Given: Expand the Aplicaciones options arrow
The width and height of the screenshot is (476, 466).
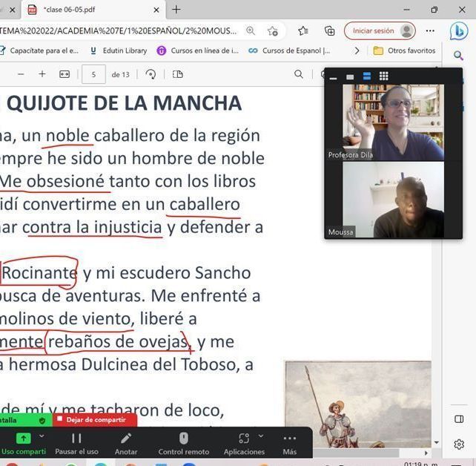Looking at the screenshot, I should coord(261,436).
